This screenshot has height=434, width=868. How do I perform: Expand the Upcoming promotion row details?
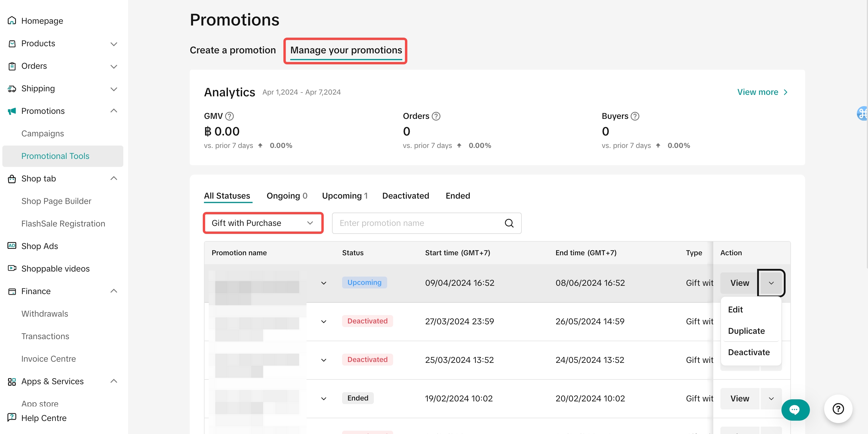point(323,283)
